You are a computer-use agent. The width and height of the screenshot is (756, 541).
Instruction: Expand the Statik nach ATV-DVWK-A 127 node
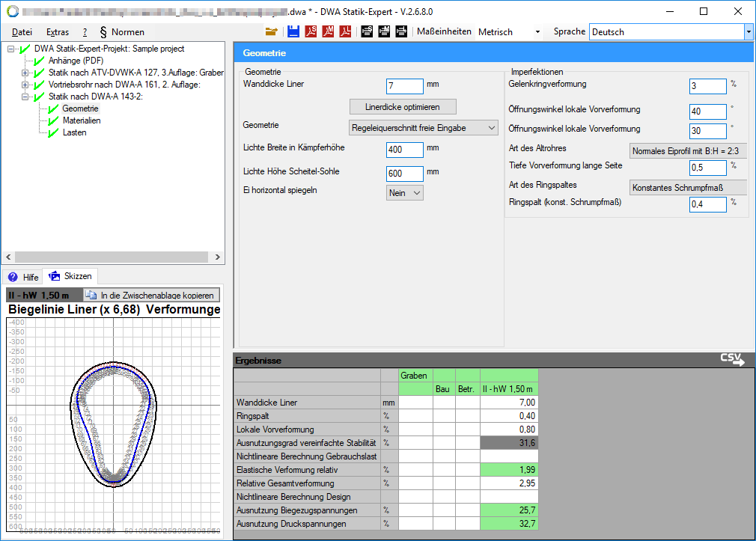point(25,73)
